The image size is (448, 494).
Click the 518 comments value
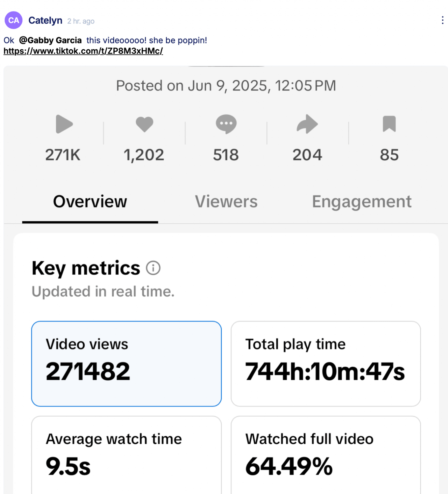coord(226,155)
